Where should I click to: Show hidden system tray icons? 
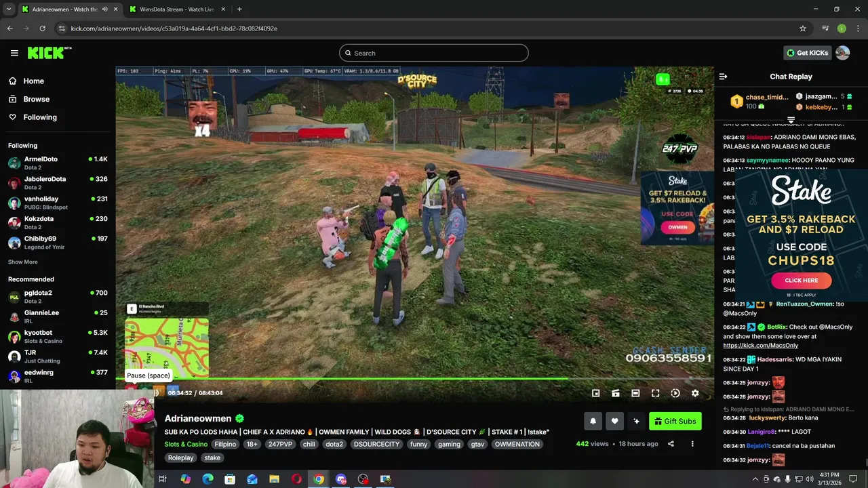pyautogui.click(x=755, y=479)
